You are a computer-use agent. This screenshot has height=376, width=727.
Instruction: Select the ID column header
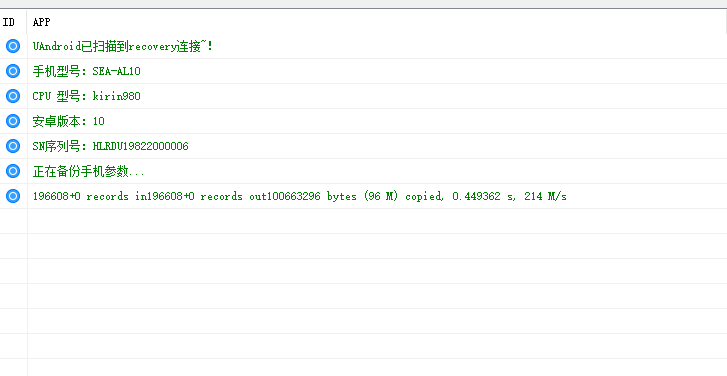click(13, 22)
